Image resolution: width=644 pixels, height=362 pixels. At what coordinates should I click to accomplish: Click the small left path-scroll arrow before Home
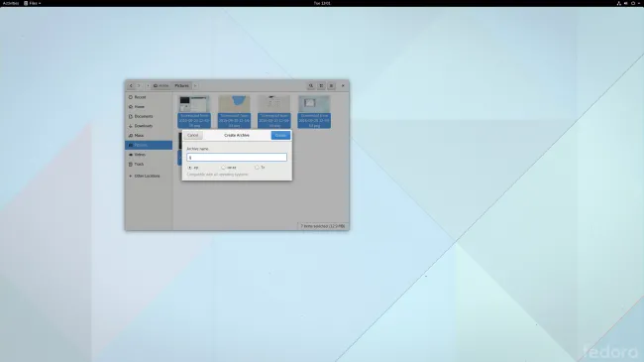click(148, 85)
